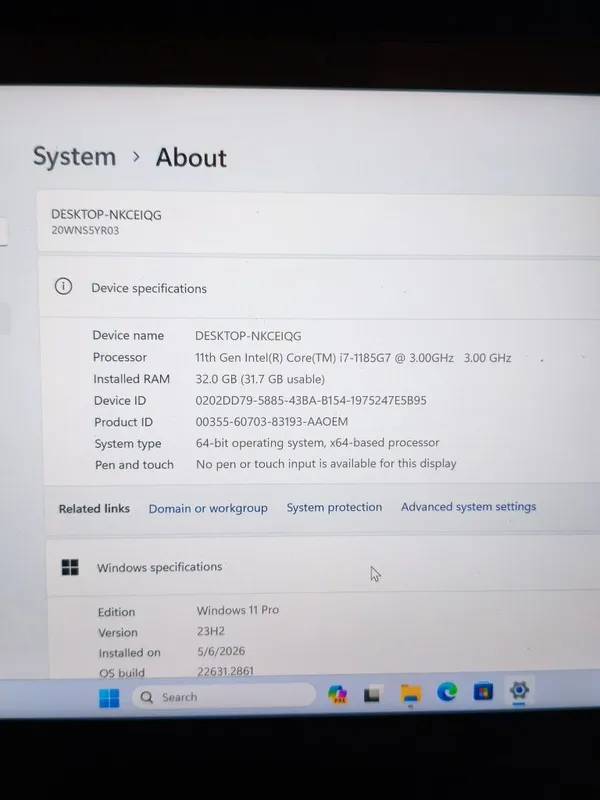Open the Copilot taskbar icon

(337, 694)
